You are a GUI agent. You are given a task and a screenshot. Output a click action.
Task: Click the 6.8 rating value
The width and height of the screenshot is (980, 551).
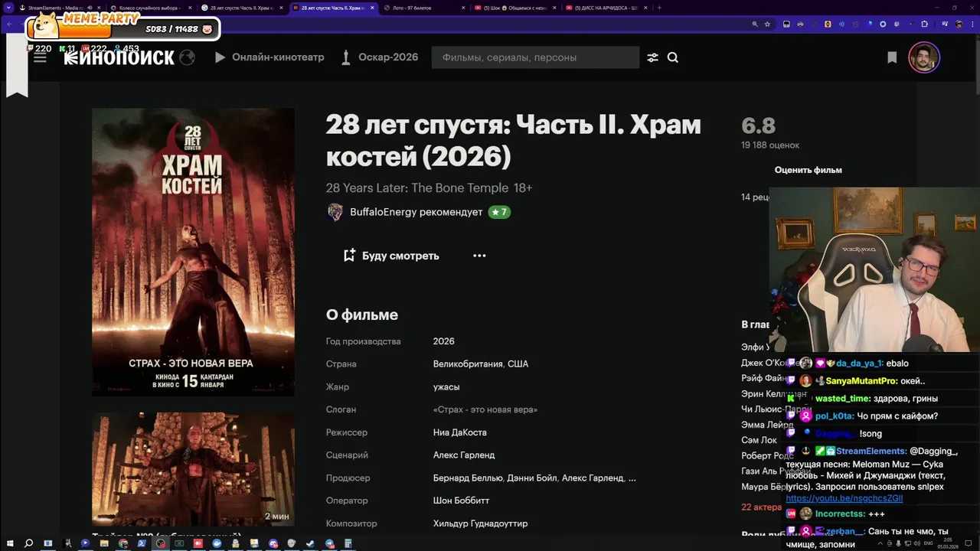click(x=759, y=126)
